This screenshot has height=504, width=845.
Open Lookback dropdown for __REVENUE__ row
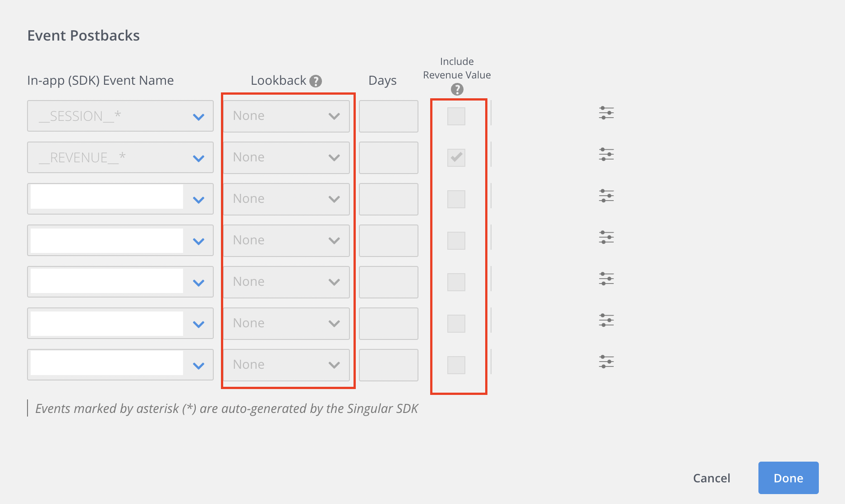coord(286,158)
